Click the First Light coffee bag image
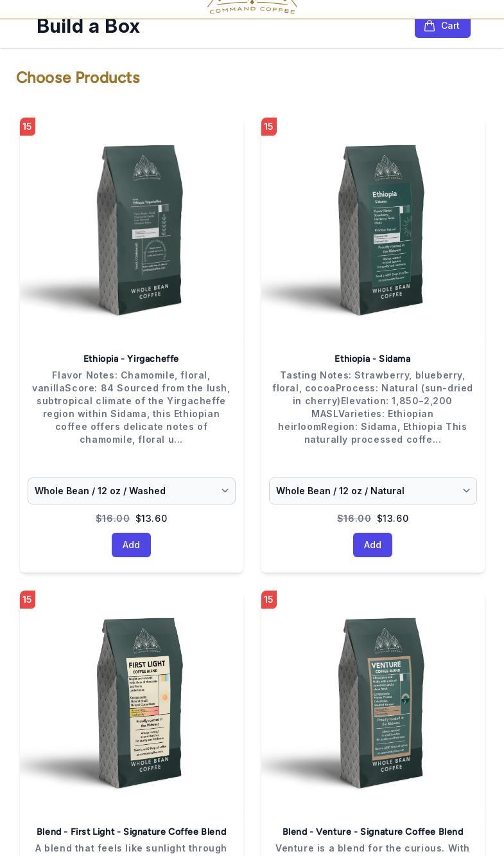The image size is (504, 856). [x=132, y=702]
